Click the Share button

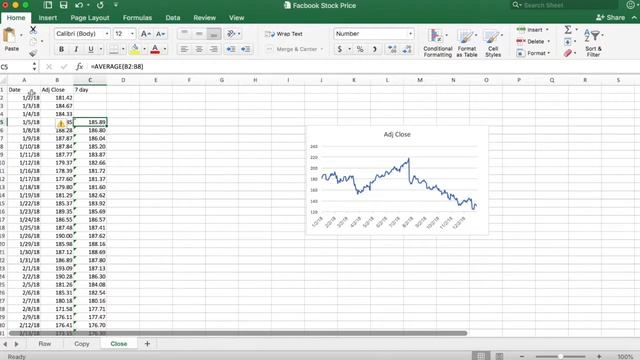point(611,18)
